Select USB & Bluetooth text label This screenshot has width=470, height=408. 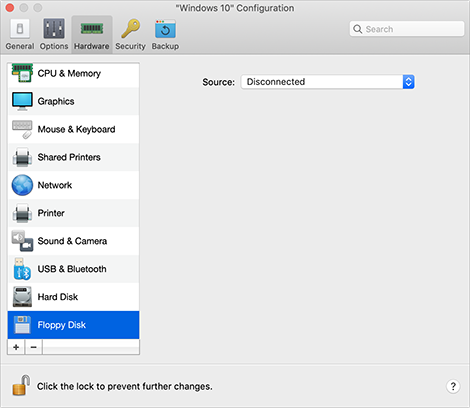click(72, 269)
